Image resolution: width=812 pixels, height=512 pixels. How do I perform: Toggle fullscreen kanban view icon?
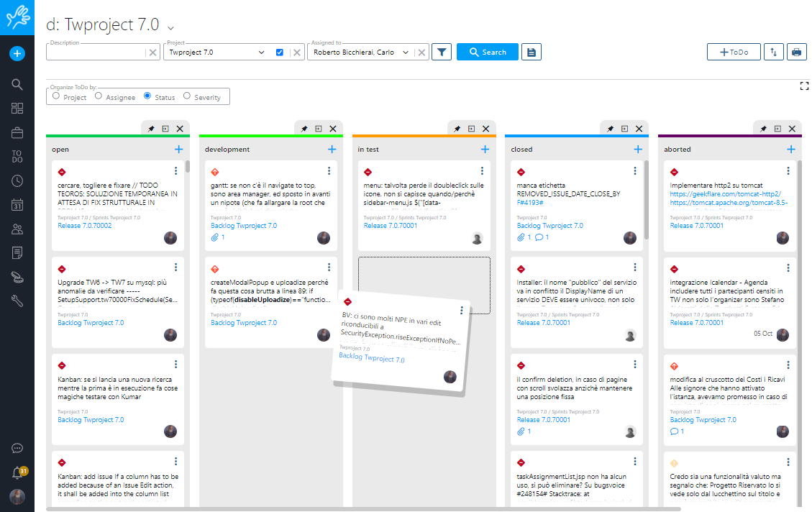point(804,86)
